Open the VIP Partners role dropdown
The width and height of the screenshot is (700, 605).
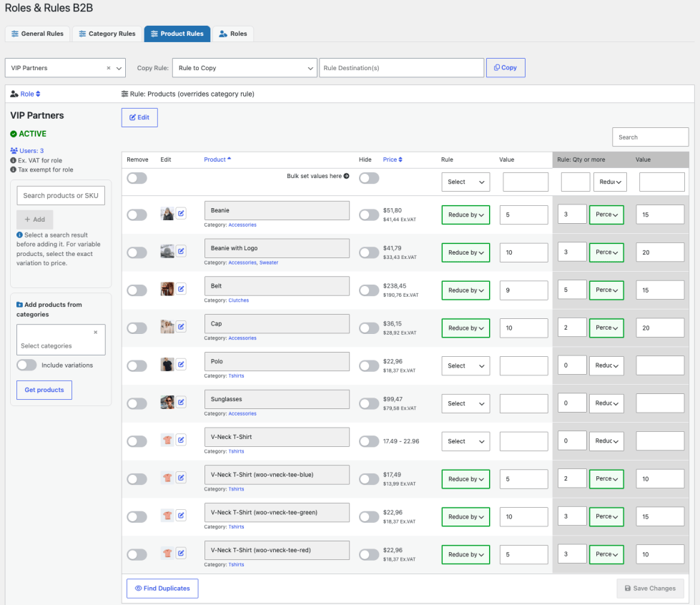click(65, 68)
